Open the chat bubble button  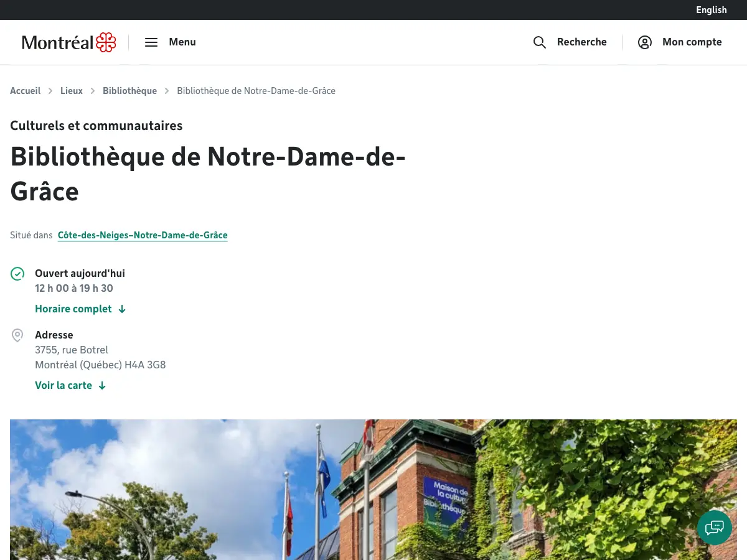(x=715, y=528)
